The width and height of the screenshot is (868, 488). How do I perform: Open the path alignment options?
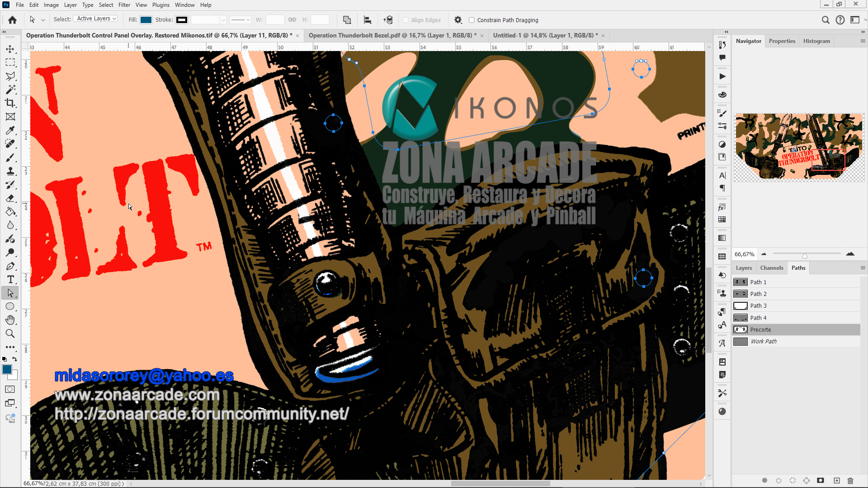coord(367,20)
